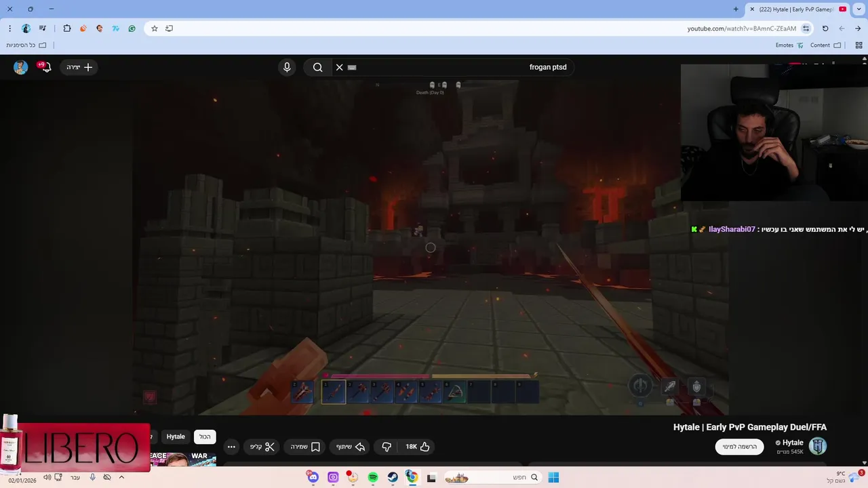868x488 pixels.
Task: Open the tab search dropdown arrow
Action: tap(860, 9)
